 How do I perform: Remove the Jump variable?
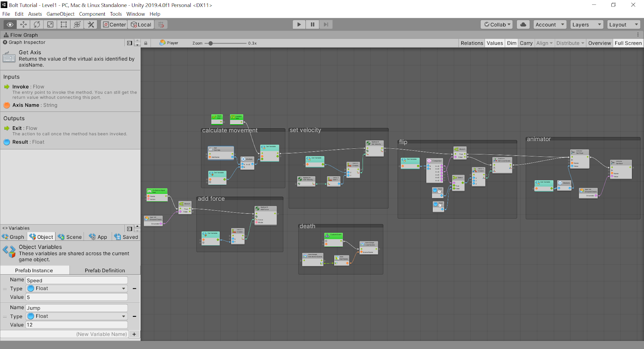[x=134, y=316]
